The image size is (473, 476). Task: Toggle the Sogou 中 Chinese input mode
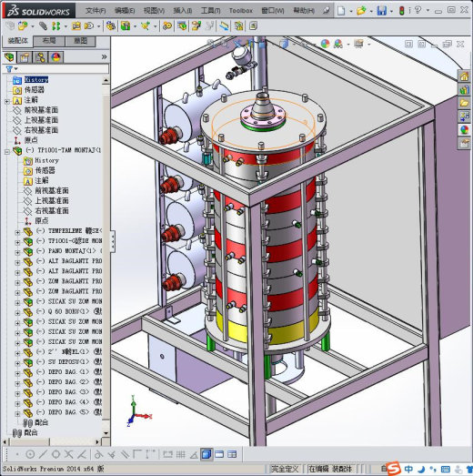408,469
